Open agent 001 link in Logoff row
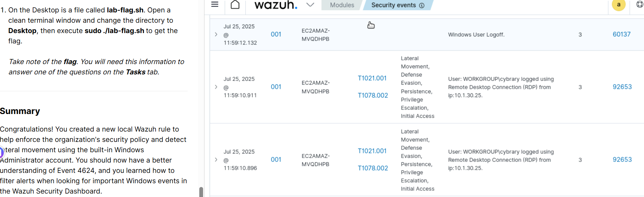Screen dimensions: 644x197 pos(276,34)
